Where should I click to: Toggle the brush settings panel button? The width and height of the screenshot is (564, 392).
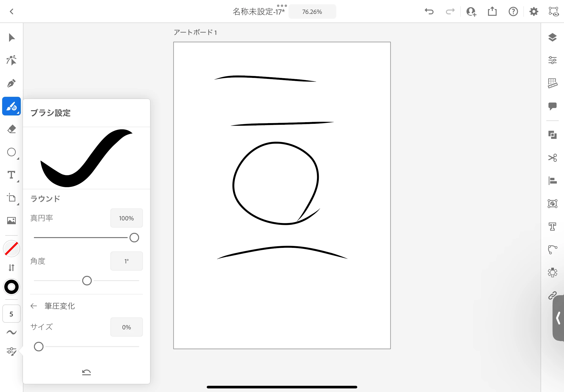coord(11,351)
